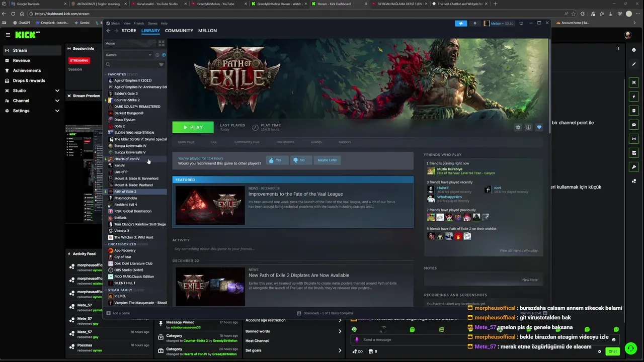The image size is (644, 362).
Task: Open Steam announcements megaphone button
Action: tap(461, 23)
